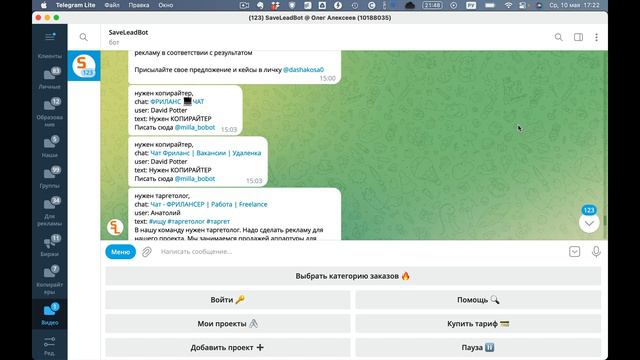Focus the Написать сообщение input field
The image size is (640, 360).
coord(361,251)
